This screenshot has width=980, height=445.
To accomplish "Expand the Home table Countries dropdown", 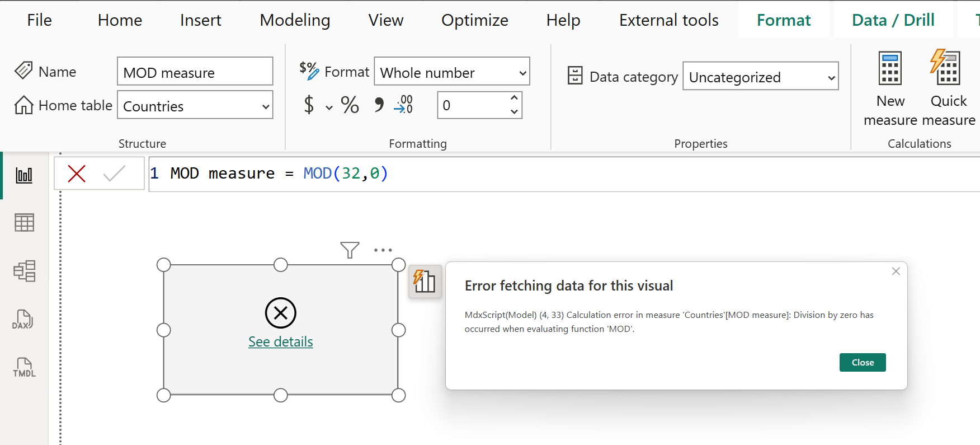I will click(266, 106).
